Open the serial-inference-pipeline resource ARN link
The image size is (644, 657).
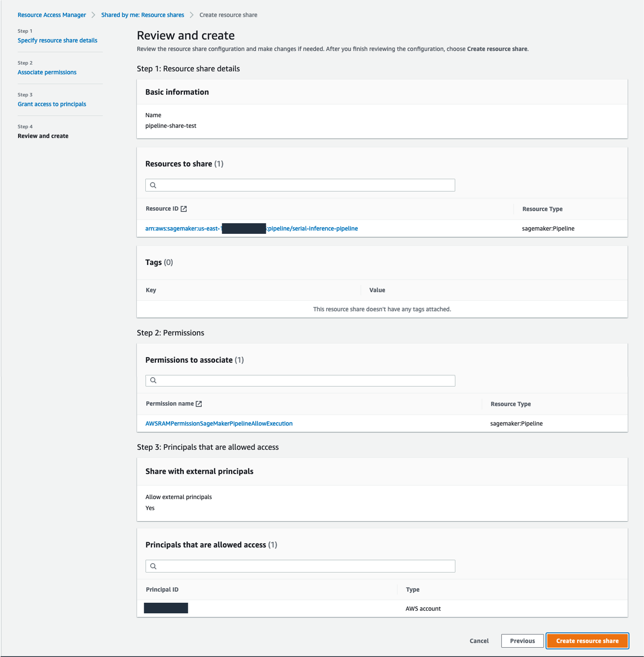[312, 229]
